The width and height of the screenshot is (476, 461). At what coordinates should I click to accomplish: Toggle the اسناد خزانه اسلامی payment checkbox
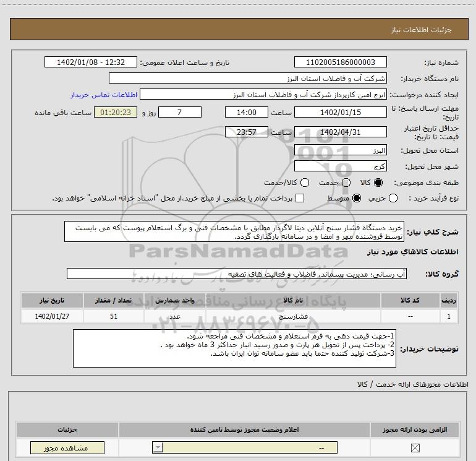pyautogui.click(x=300, y=198)
